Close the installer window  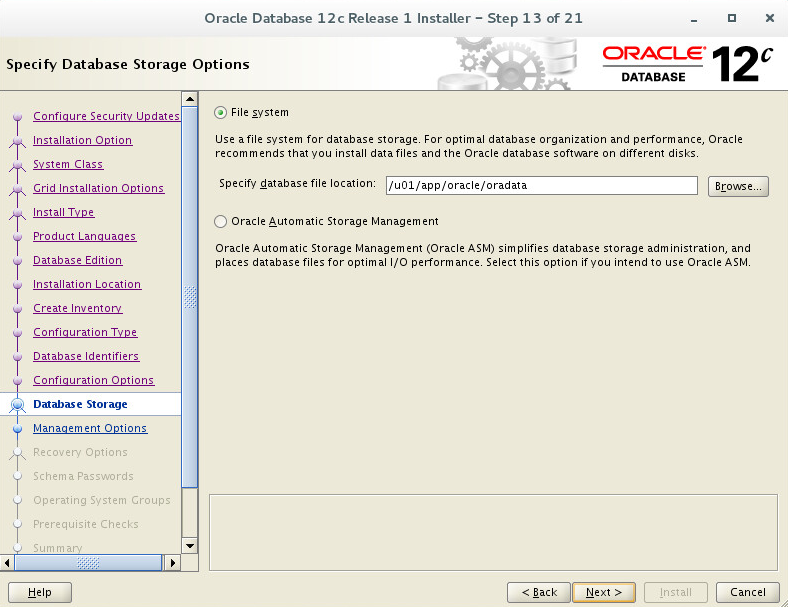[x=769, y=18]
